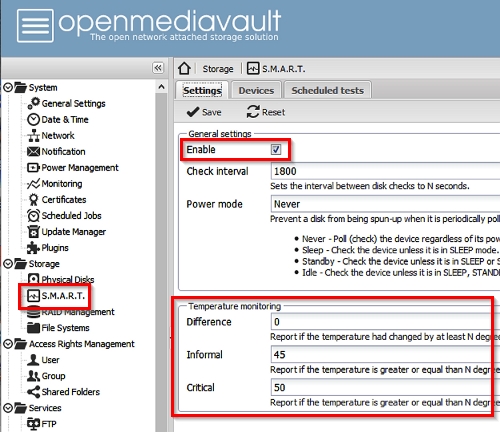Click the Scheduled Jobs alarm icon
Screen dimensions: 500x432
(33, 216)
